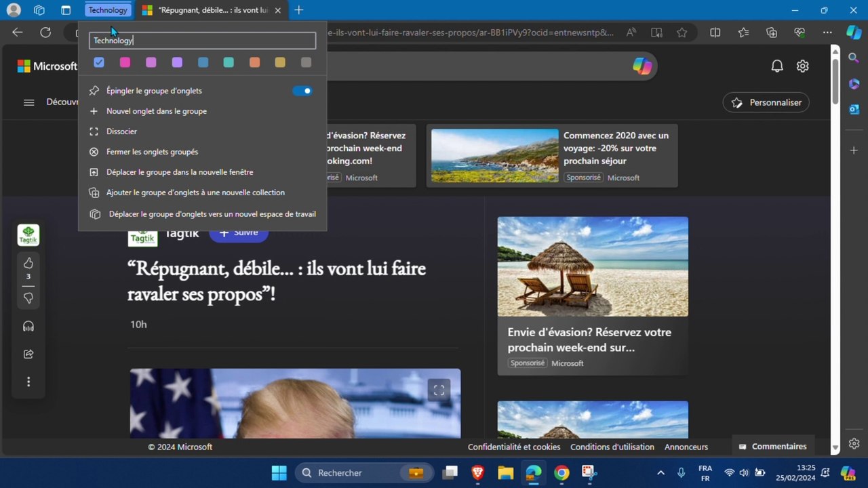868x488 pixels.
Task: Open the Collections icon
Action: tap(772, 32)
